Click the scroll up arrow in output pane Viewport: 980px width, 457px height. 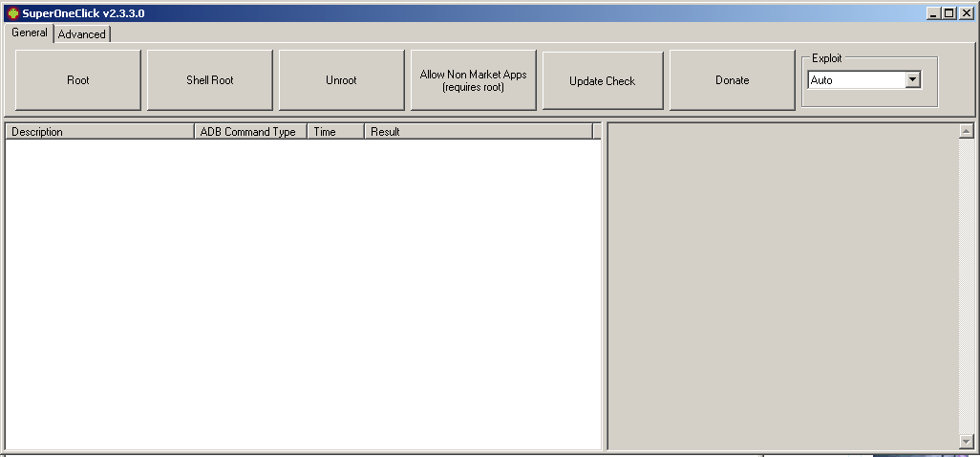tap(967, 131)
